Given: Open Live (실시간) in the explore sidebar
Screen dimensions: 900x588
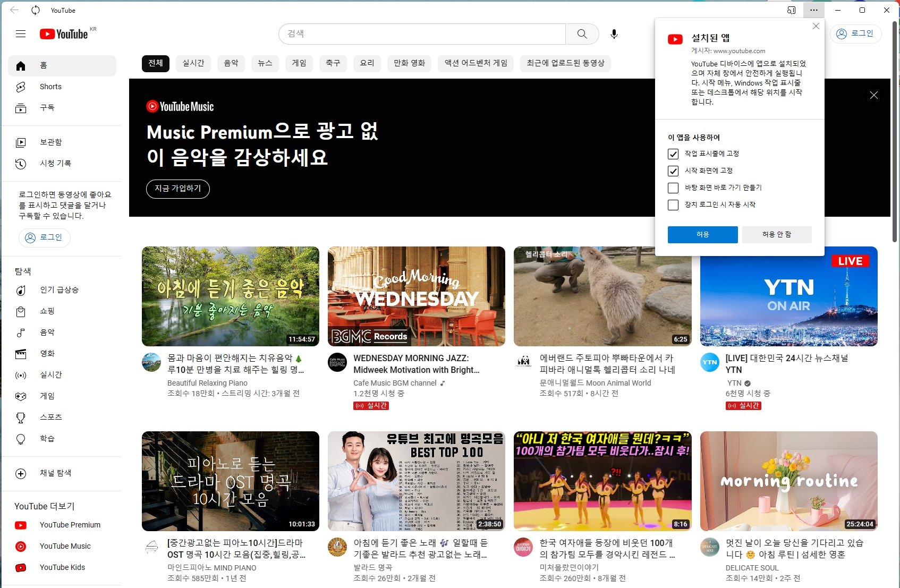Looking at the screenshot, I should 62,375.
